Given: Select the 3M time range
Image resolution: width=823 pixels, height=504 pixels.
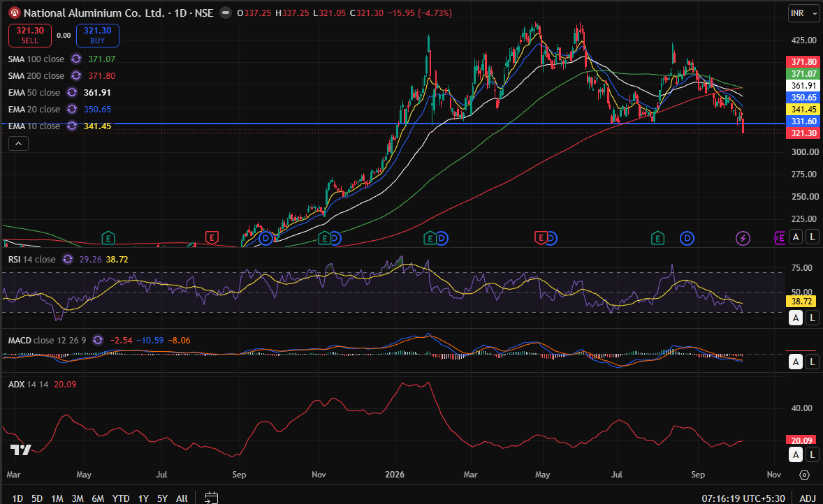Looking at the screenshot, I should click(78, 498).
